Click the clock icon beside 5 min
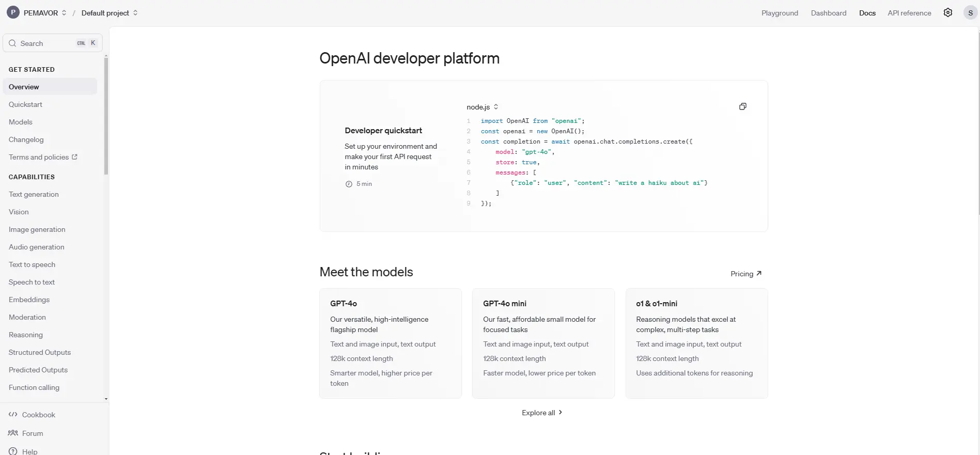This screenshot has height=455, width=980. click(x=349, y=184)
